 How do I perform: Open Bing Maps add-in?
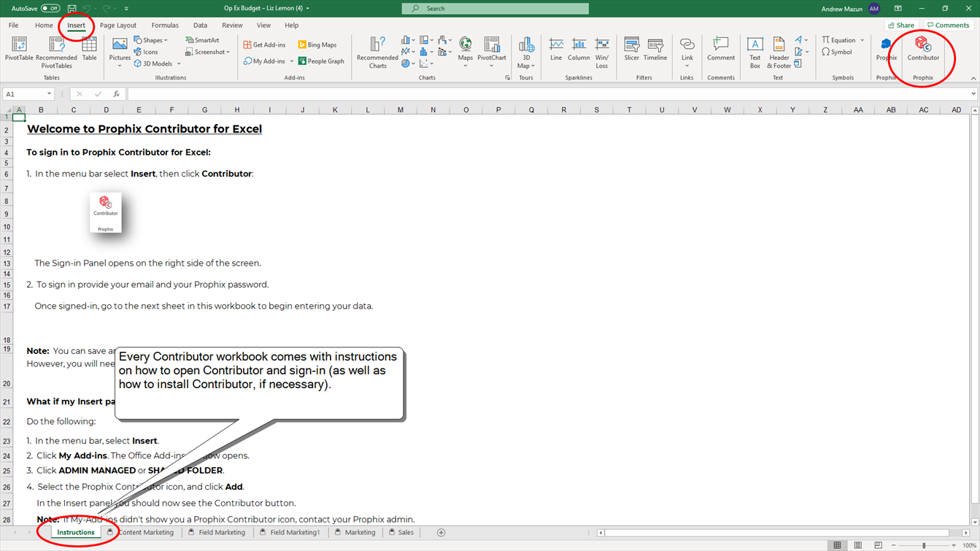click(x=317, y=45)
